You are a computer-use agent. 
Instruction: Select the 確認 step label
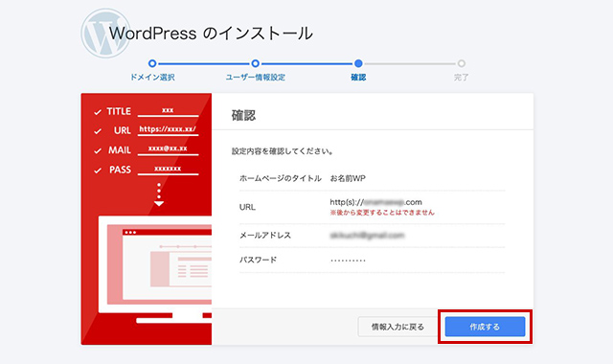tap(358, 77)
